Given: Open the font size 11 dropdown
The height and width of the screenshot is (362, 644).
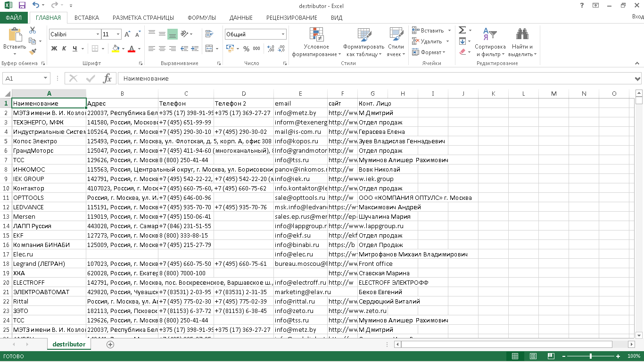Looking at the screenshot, I should (x=118, y=34).
